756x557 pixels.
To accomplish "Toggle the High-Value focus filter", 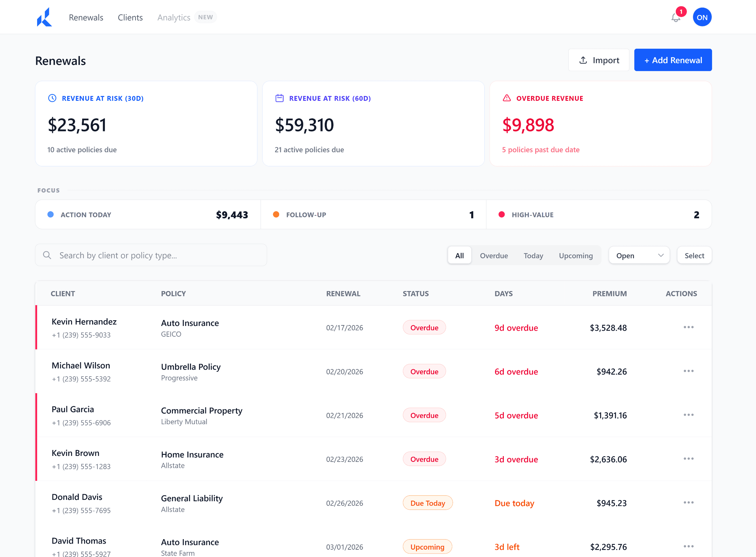I will pos(599,214).
